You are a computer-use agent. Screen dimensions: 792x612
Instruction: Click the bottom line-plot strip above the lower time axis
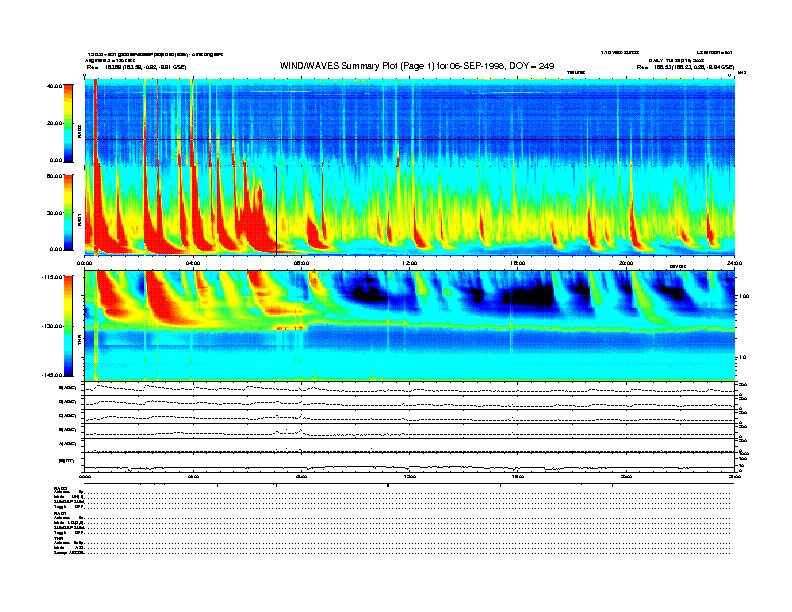coord(410,462)
